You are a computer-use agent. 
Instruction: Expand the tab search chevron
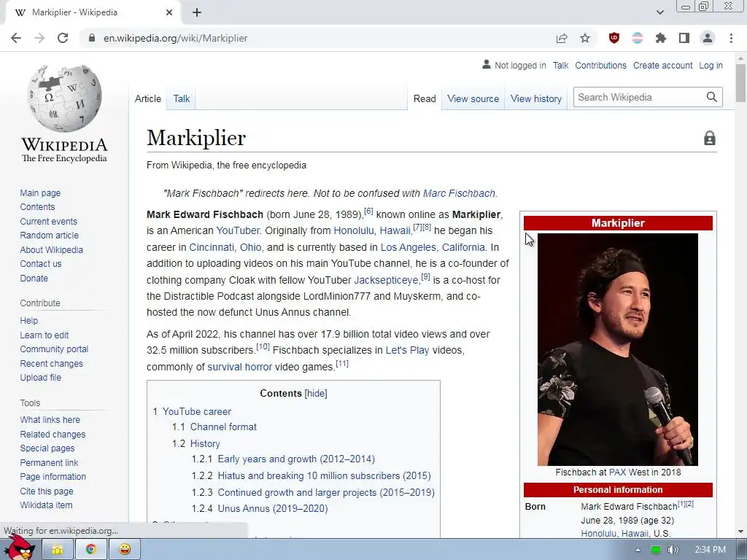(659, 12)
